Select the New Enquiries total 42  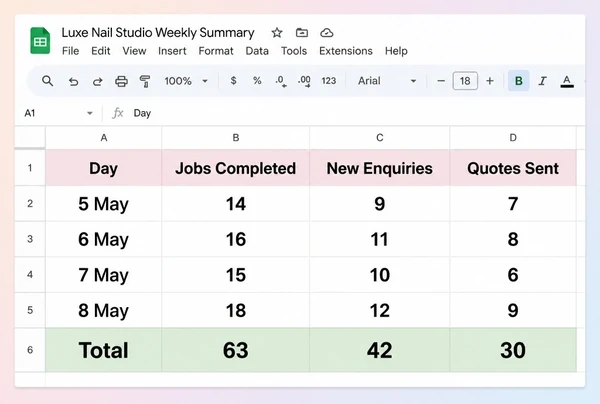point(380,350)
